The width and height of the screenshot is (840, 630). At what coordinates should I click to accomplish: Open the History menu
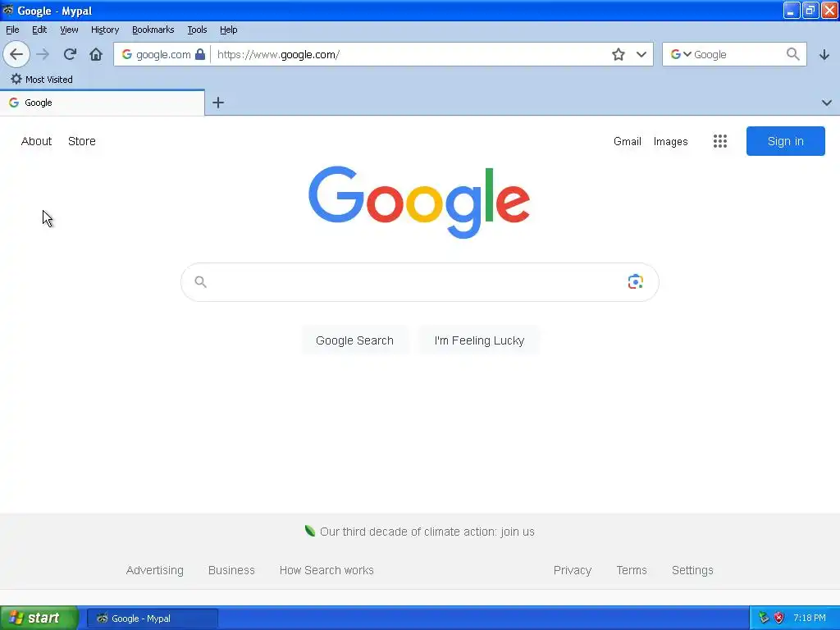[105, 30]
